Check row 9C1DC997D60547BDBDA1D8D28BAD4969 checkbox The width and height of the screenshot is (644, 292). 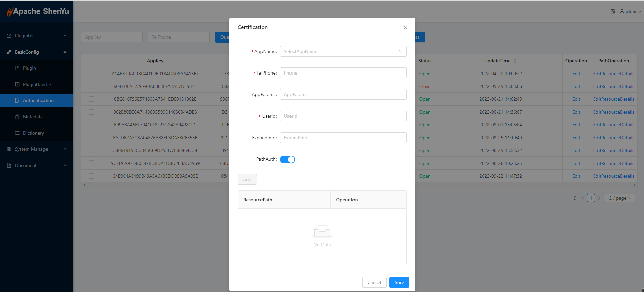[91, 163]
